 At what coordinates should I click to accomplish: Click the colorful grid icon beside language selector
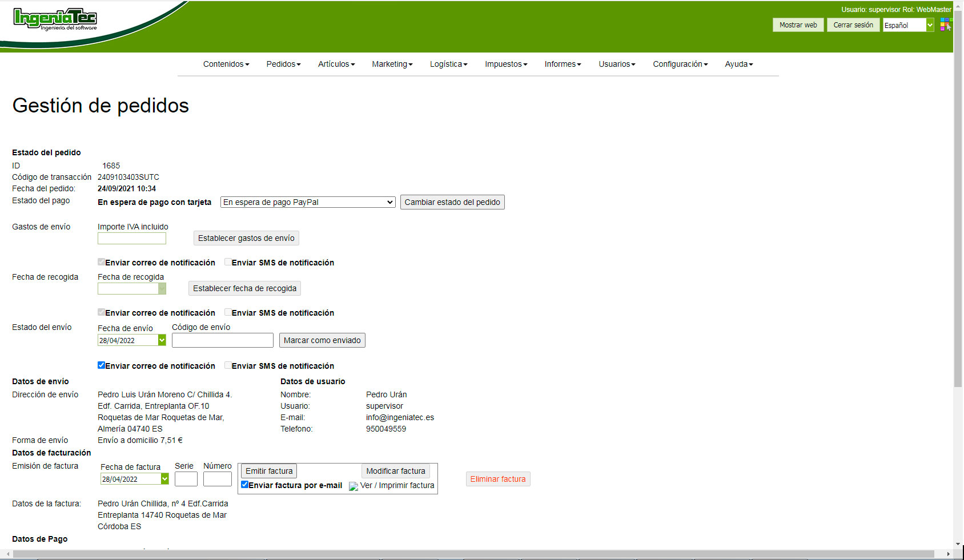coord(946,25)
